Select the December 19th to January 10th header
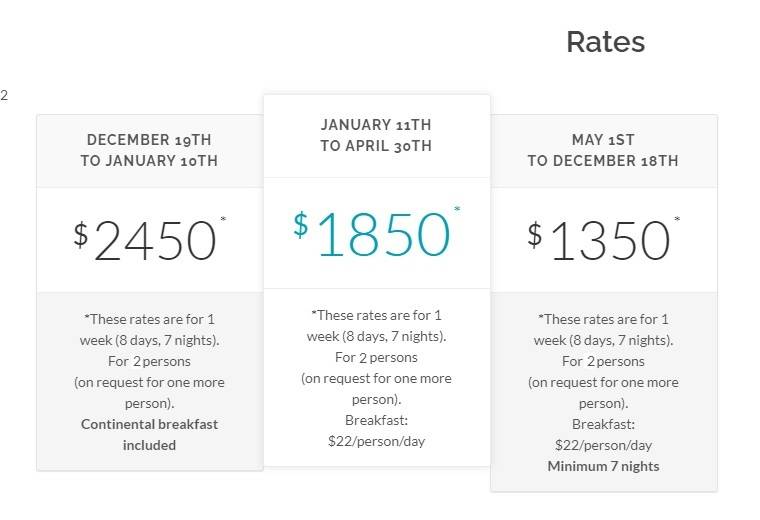This screenshot has width=760, height=520. coord(149,150)
